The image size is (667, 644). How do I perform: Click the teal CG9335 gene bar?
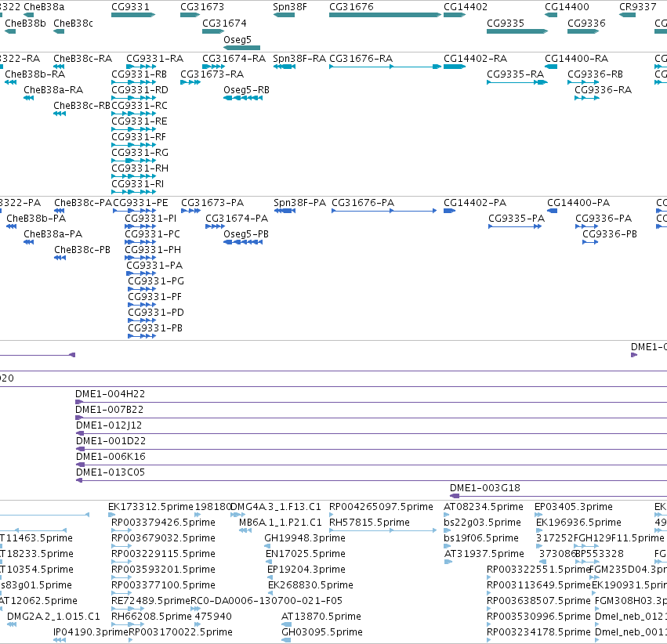coord(517,31)
